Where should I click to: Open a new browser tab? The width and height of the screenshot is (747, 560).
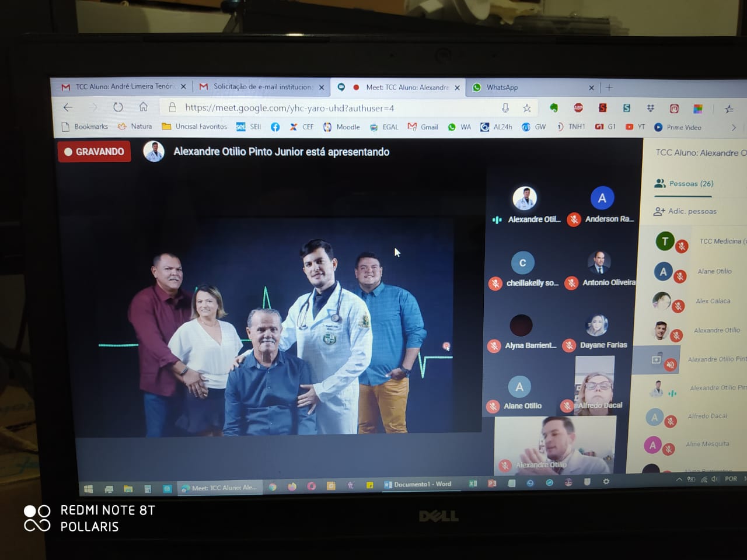609,87
